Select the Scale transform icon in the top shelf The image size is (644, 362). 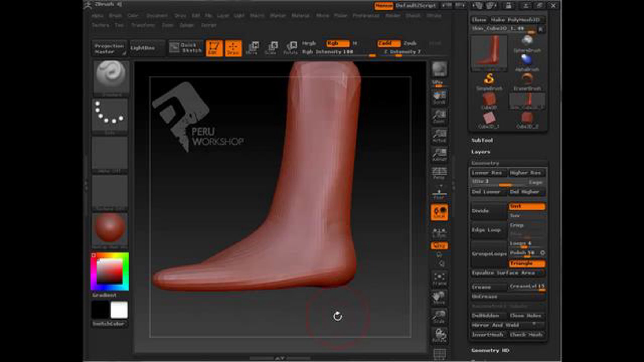click(271, 48)
